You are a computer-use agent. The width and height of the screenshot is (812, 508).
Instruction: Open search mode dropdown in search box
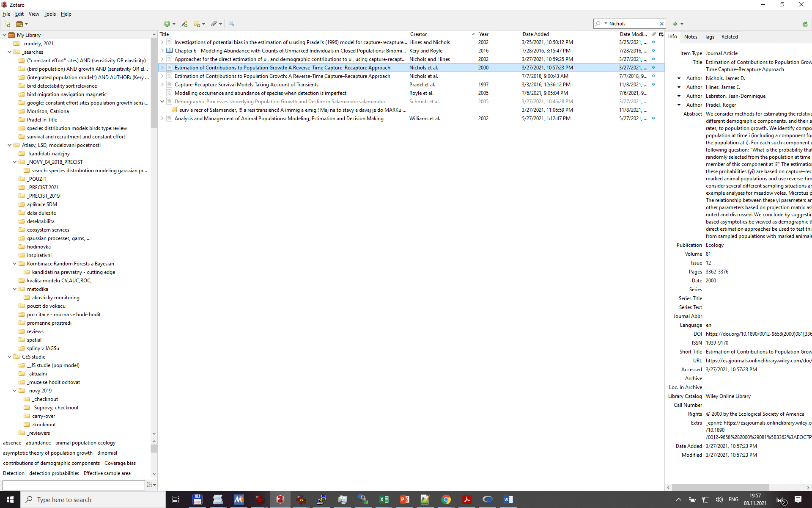pyautogui.click(x=606, y=24)
